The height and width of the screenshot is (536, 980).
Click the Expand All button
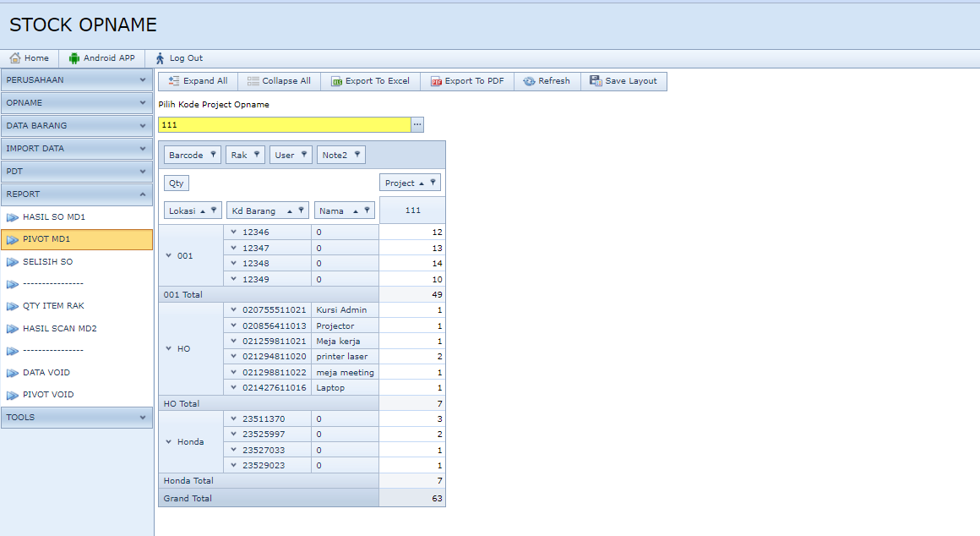198,81
